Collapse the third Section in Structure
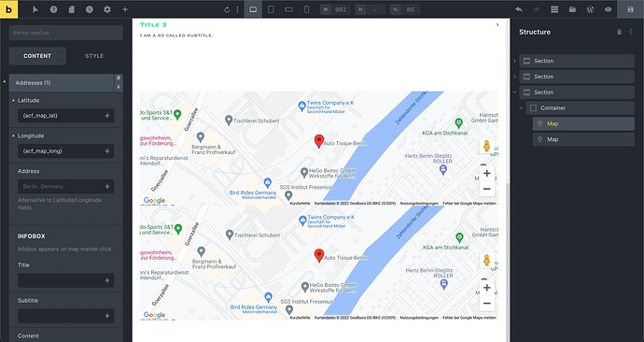The height and width of the screenshot is (342, 644). click(x=515, y=93)
